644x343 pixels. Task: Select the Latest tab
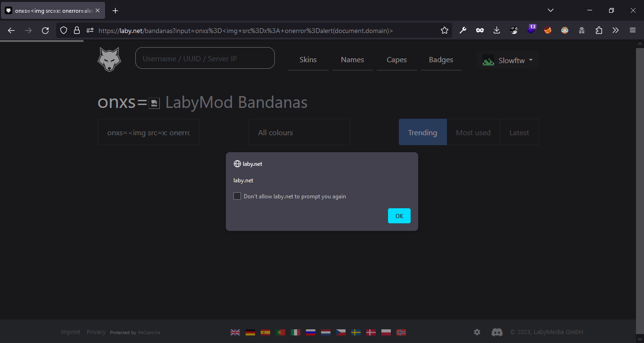[520, 132]
